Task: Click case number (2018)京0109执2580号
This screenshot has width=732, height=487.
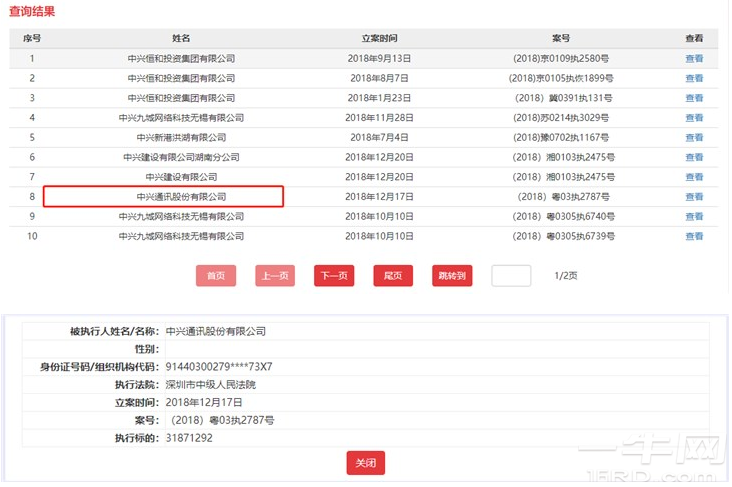Action: (561, 58)
